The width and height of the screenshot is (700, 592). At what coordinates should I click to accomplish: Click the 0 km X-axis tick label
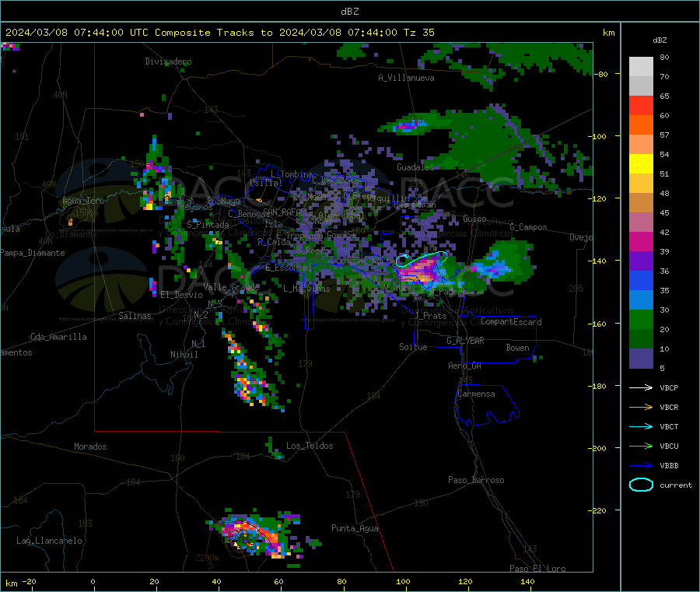[93, 581]
